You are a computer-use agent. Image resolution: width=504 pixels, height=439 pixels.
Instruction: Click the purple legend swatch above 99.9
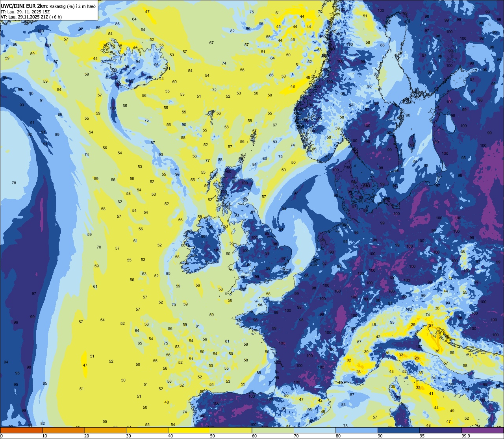pyautogui.click(x=482, y=430)
